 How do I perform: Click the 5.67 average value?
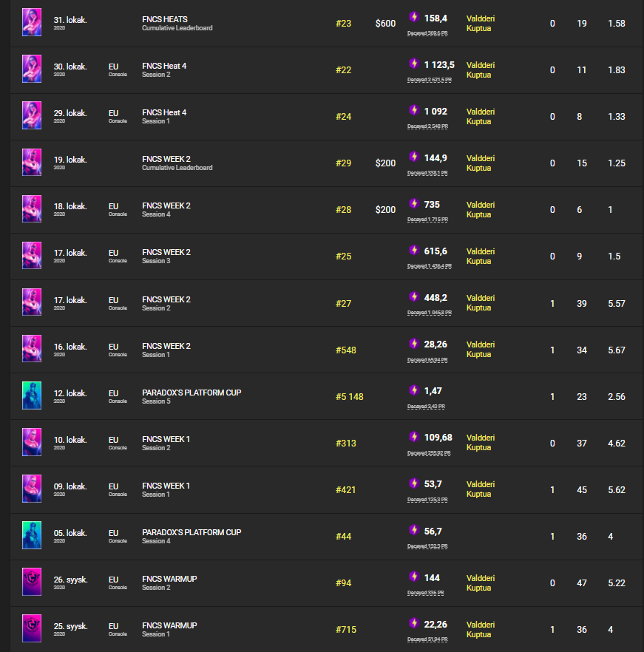[x=617, y=350]
